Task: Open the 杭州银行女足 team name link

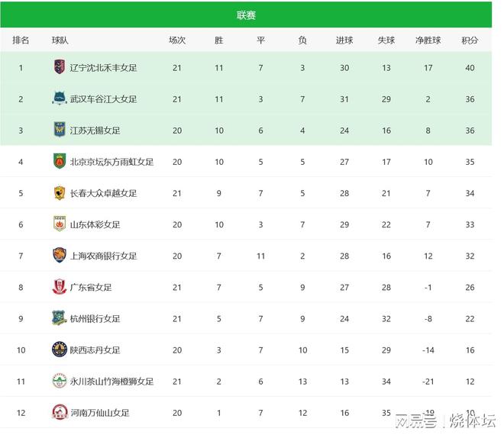Action: pyautogui.click(x=95, y=318)
